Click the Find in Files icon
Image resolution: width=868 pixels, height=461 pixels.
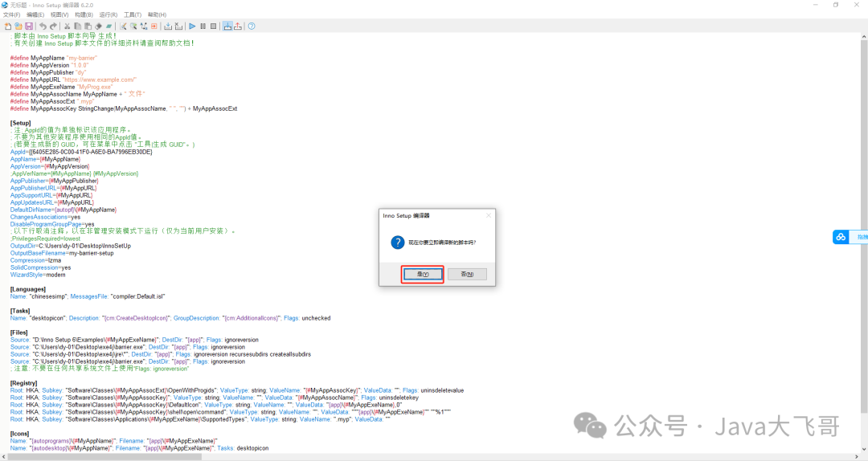coord(133,26)
